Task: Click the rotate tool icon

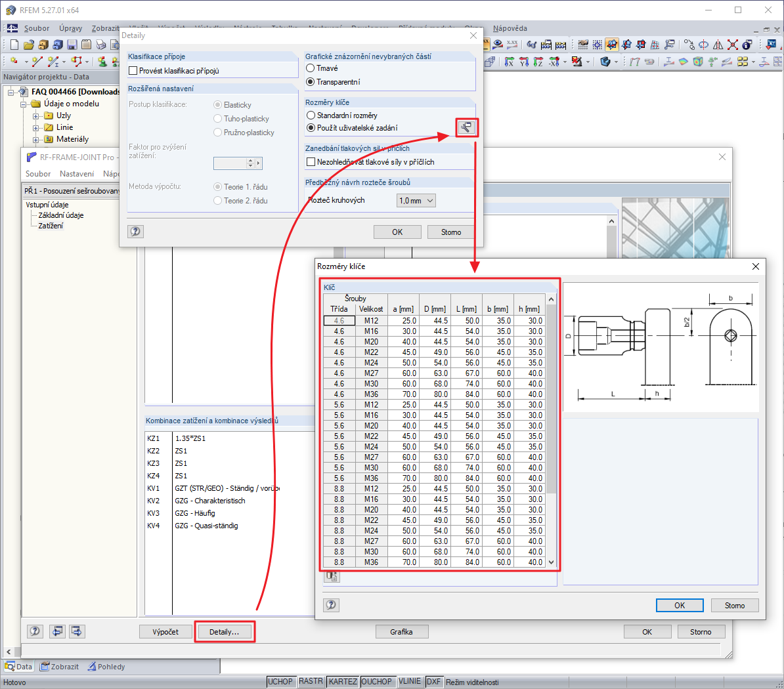Action: 703,45
